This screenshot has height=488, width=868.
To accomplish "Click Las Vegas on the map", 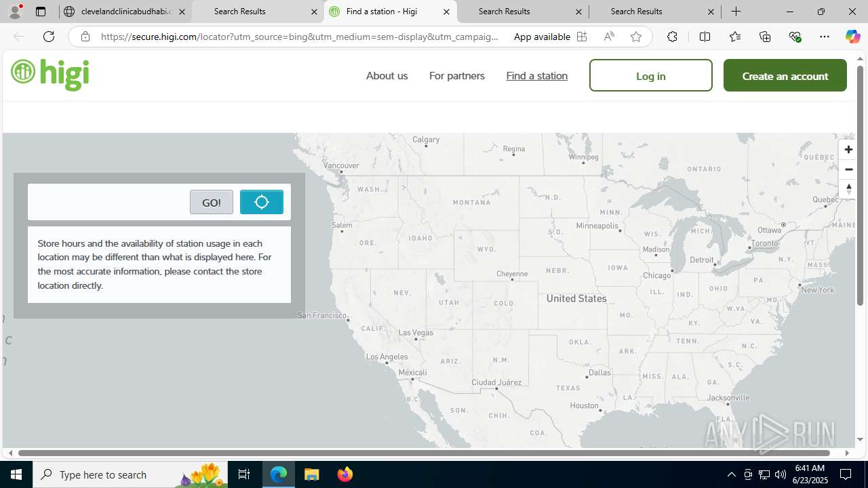I will (416, 333).
